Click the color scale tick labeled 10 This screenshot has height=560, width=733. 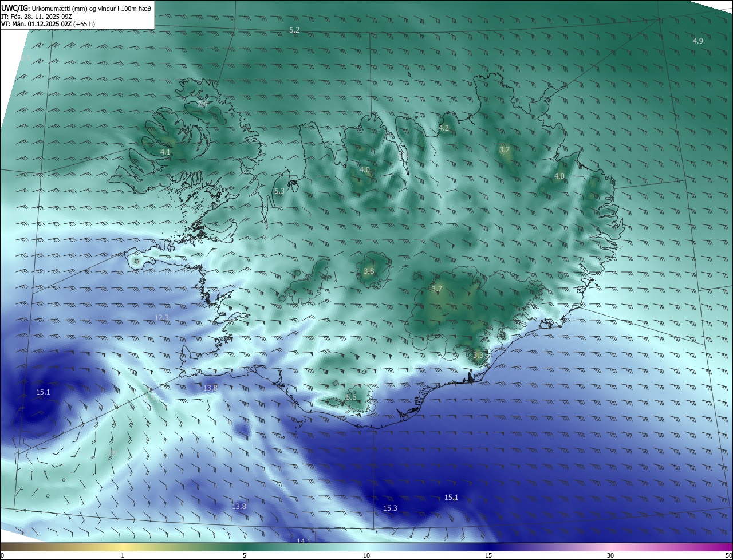pyautogui.click(x=366, y=555)
